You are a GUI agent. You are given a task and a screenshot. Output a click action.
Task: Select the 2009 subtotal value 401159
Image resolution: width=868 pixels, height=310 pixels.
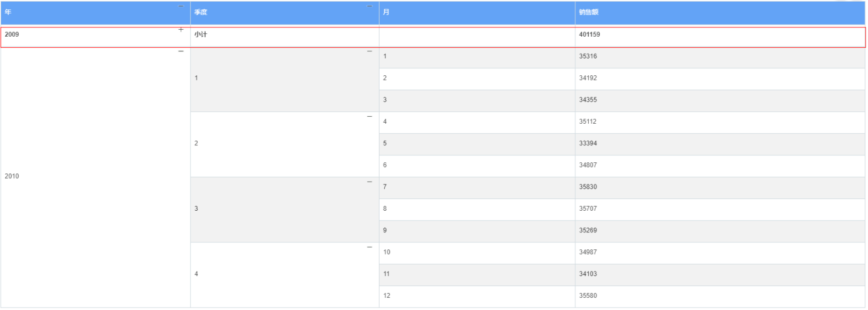pyautogui.click(x=589, y=34)
